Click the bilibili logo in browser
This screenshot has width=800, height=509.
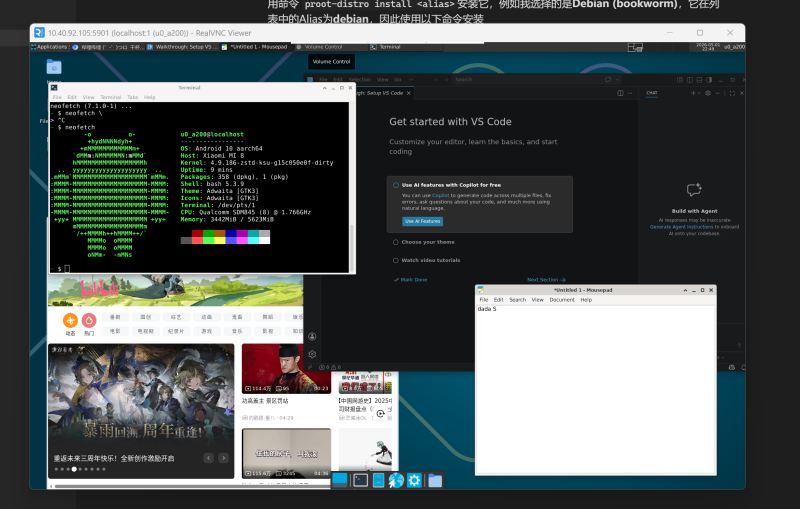tap(100, 289)
